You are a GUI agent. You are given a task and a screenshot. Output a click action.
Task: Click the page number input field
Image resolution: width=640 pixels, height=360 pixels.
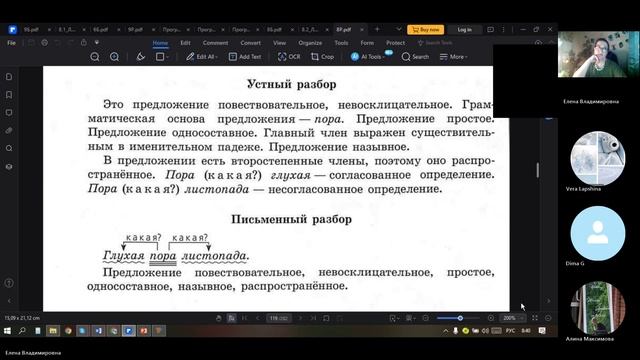coord(279,318)
